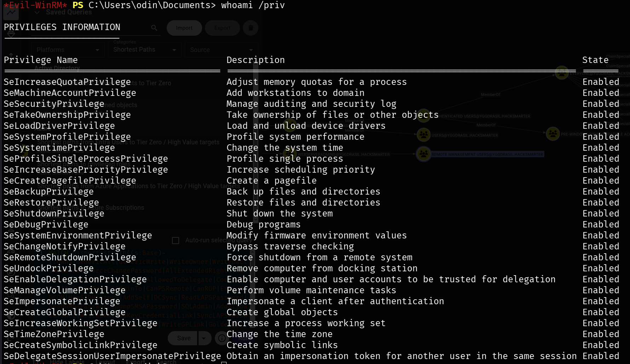Screen dimensions: 630x364
Task: Click 'SeBackupPrivilege' text
Action: tap(48, 192)
